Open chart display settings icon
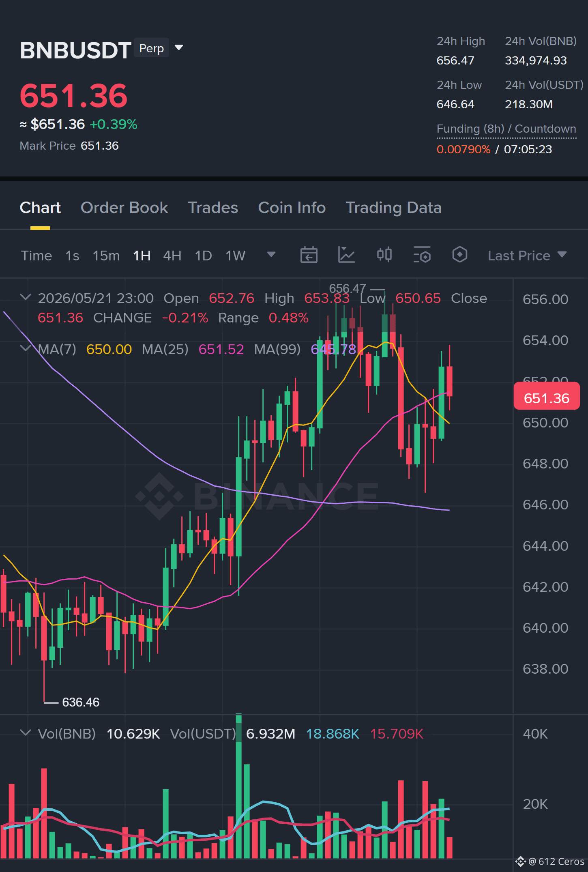 (422, 255)
